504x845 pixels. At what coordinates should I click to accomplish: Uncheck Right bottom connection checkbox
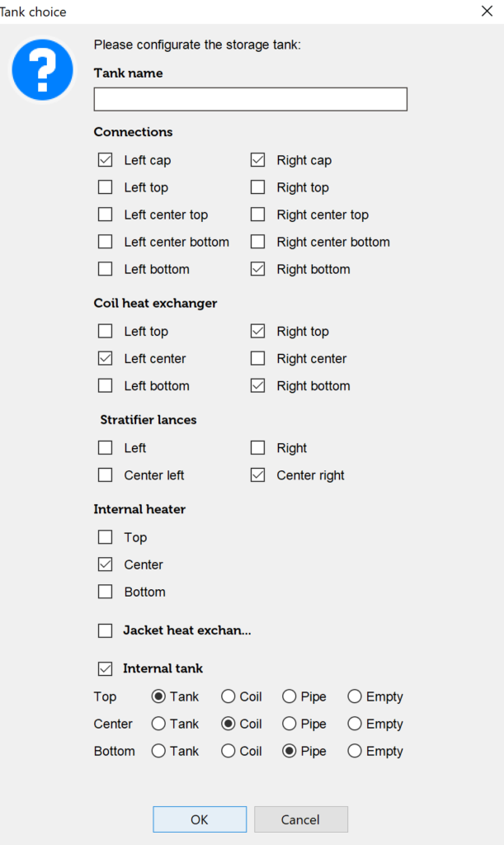tap(258, 269)
